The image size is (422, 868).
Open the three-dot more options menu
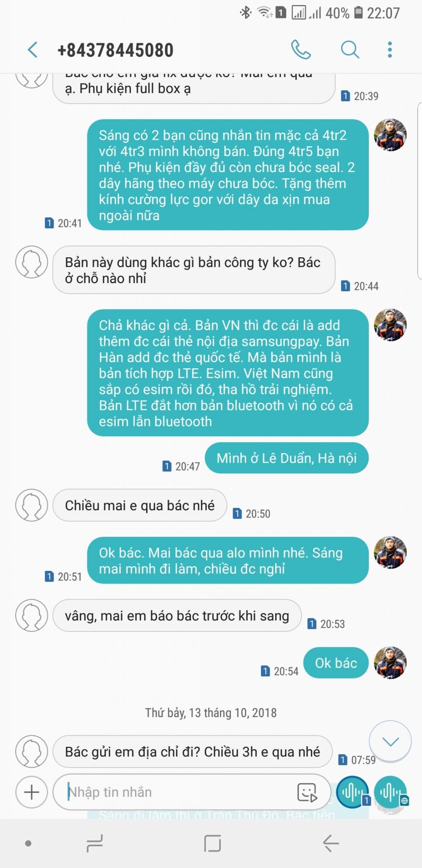point(390,50)
